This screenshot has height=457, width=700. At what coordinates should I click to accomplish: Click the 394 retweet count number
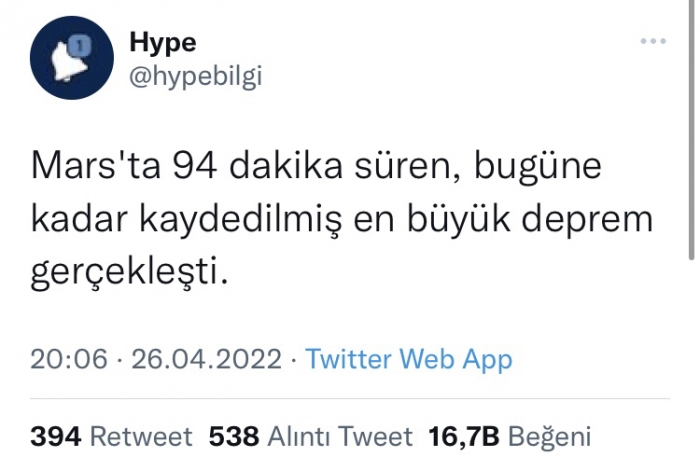(56, 436)
